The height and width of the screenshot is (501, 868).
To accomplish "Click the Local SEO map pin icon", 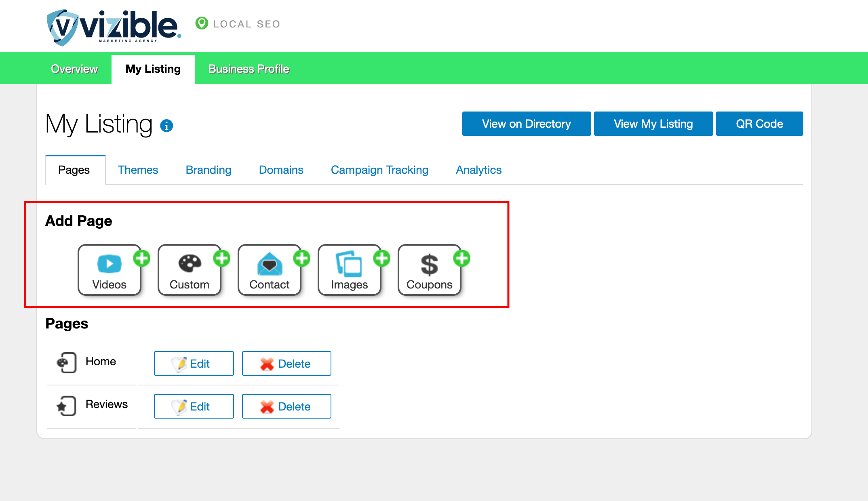I will pyautogui.click(x=202, y=23).
